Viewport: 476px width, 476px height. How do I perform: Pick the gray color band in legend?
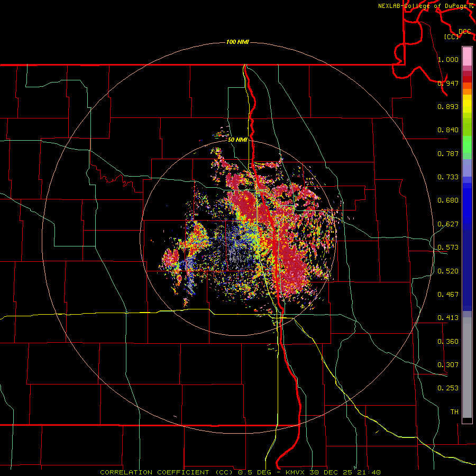tap(467, 368)
